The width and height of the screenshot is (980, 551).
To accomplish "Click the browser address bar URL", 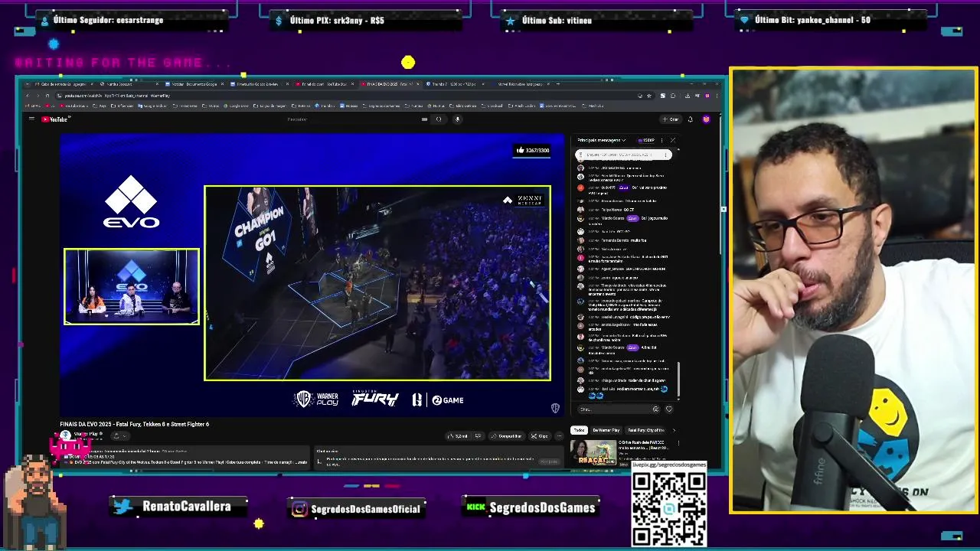I will pos(119,96).
